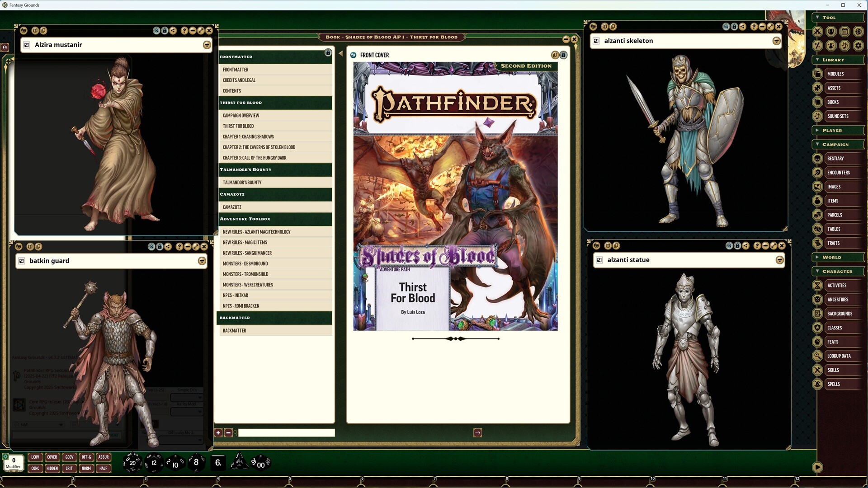The width and height of the screenshot is (868, 488).
Task: Open the Sound music-note tool icon
Action: pos(844,45)
